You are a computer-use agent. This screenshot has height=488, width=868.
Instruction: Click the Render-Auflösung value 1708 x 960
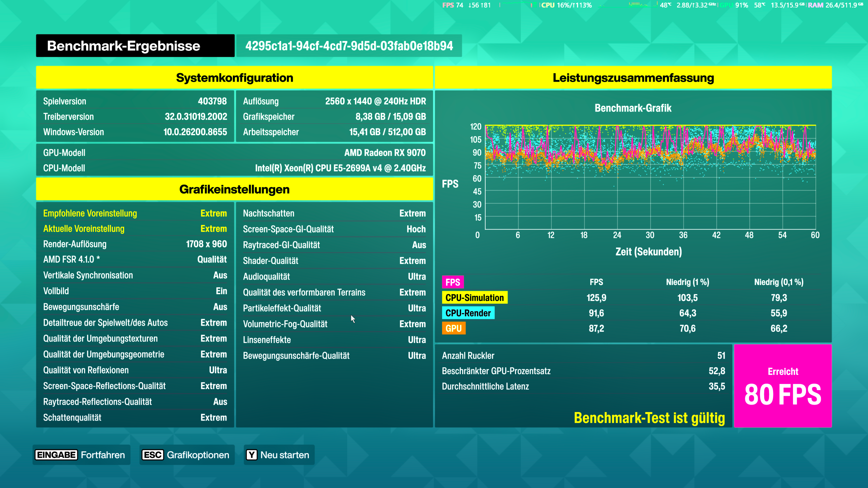point(207,244)
